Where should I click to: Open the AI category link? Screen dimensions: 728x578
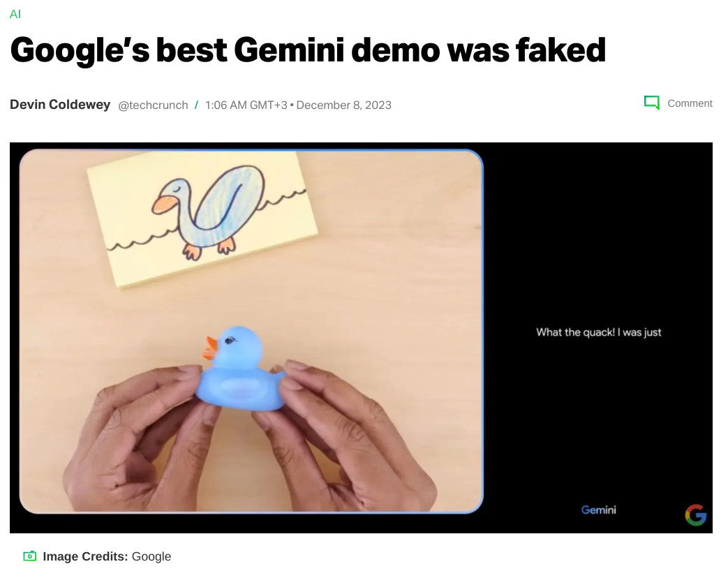point(15,15)
